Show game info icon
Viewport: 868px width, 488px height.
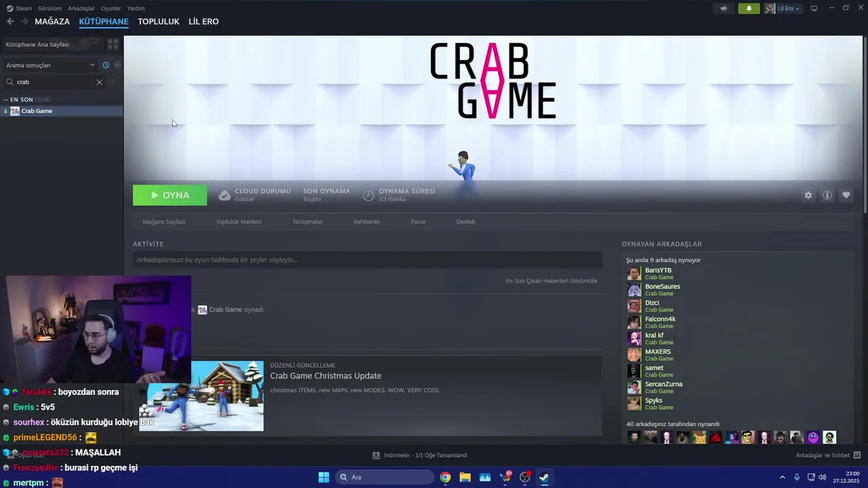[x=827, y=195]
